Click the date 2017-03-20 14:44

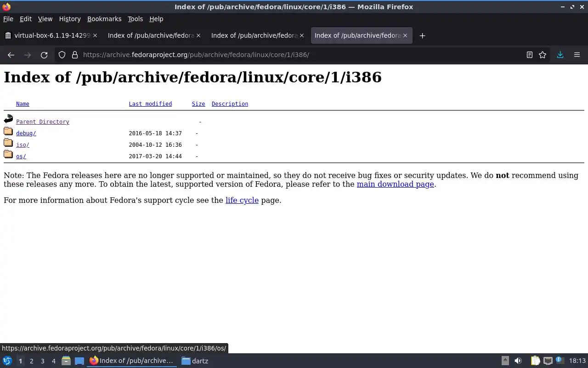point(155,156)
